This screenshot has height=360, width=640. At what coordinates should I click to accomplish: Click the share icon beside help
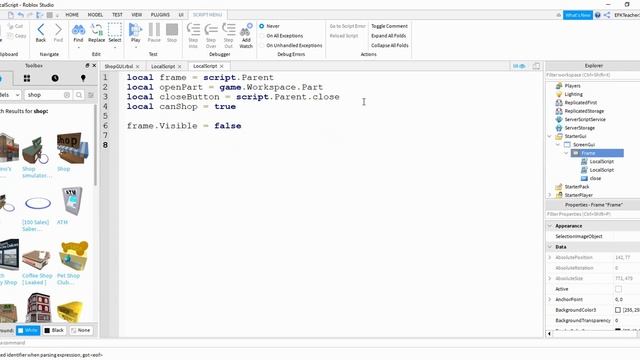[x=607, y=15]
